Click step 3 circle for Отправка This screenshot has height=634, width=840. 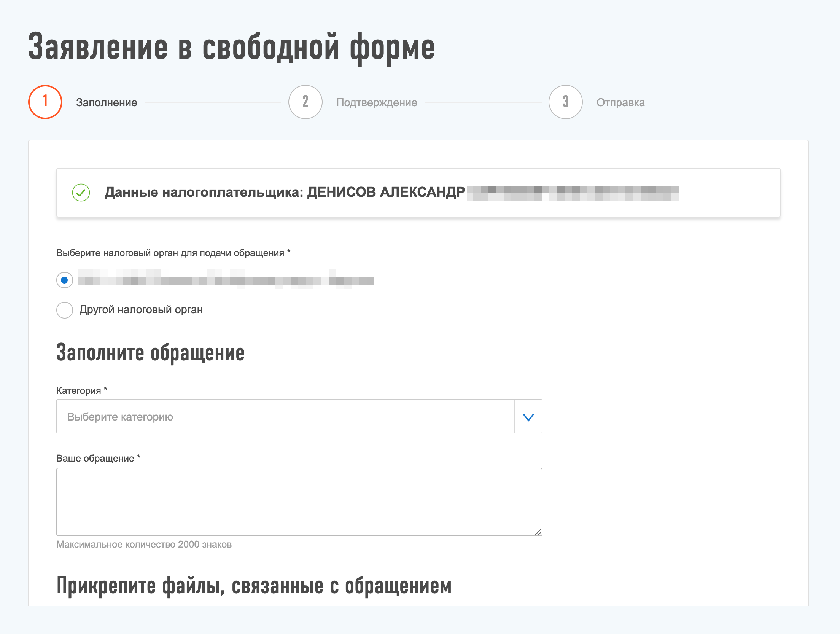pos(566,102)
